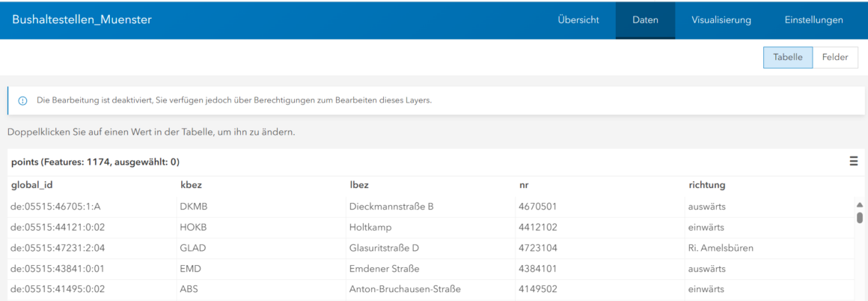Click the GLAD cell
The width and height of the screenshot is (868, 301).
pyautogui.click(x=261, y=249)
